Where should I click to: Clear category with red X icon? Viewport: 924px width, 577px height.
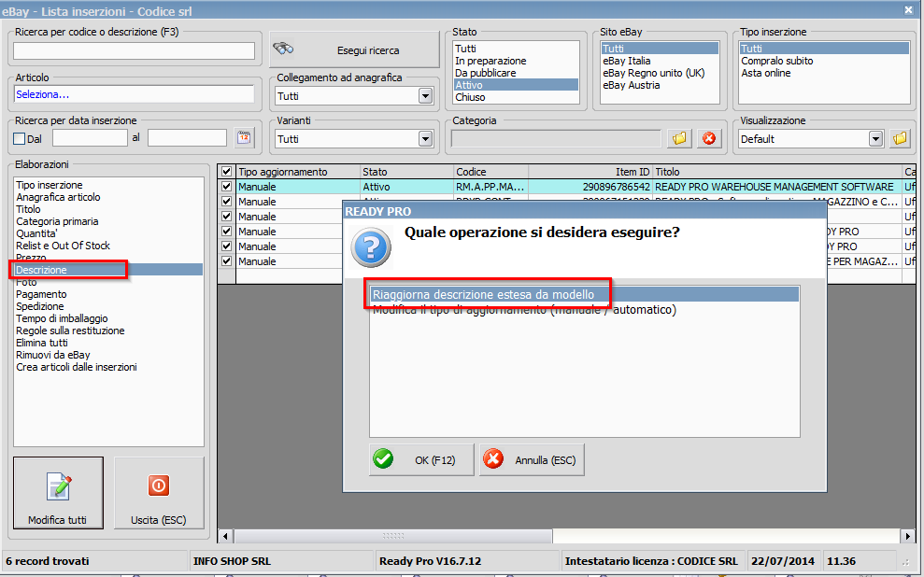click(x=709, y=138)
